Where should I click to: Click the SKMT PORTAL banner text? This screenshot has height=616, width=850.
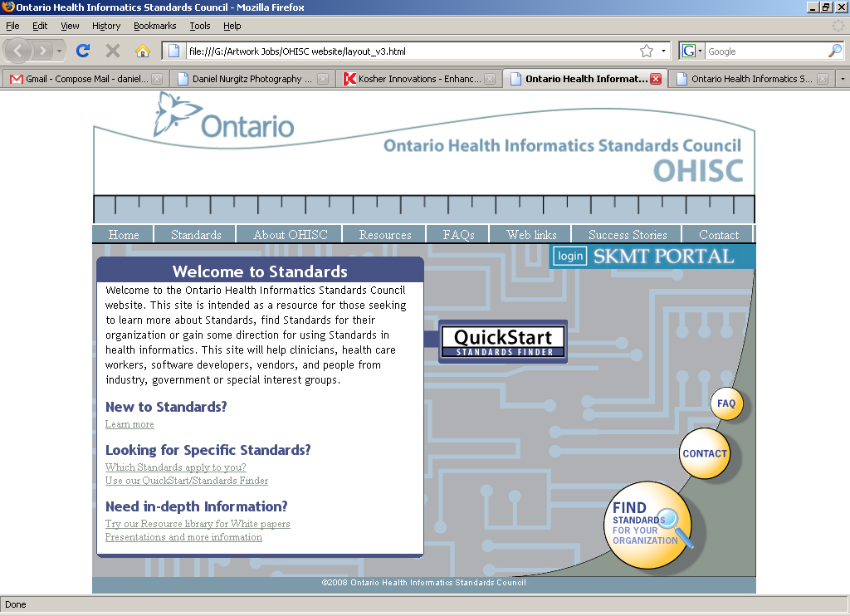tap(664, 256)
